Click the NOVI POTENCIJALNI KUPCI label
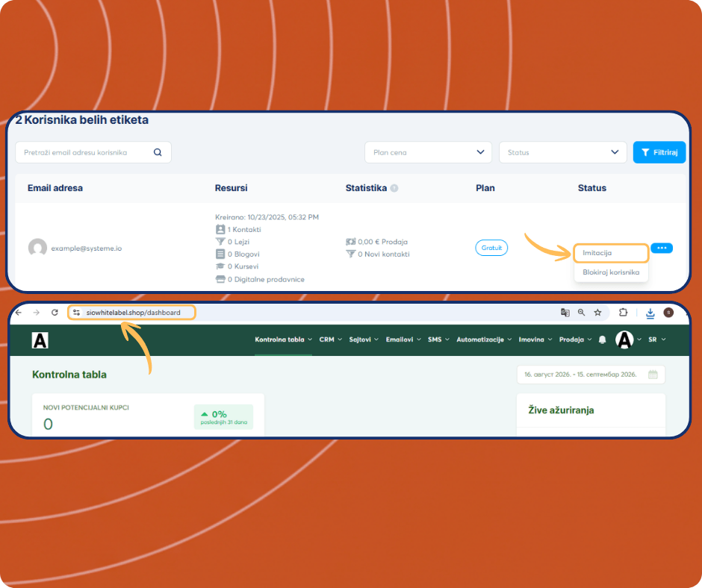This screenshot has width=702, height=588. coord(86,407)
